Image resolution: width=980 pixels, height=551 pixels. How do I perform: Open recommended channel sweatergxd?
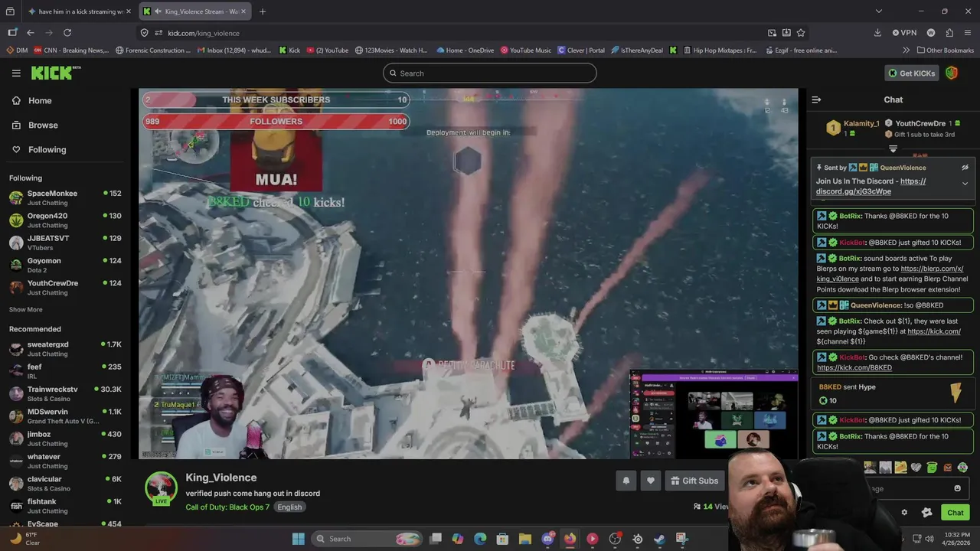coord(65,349)
